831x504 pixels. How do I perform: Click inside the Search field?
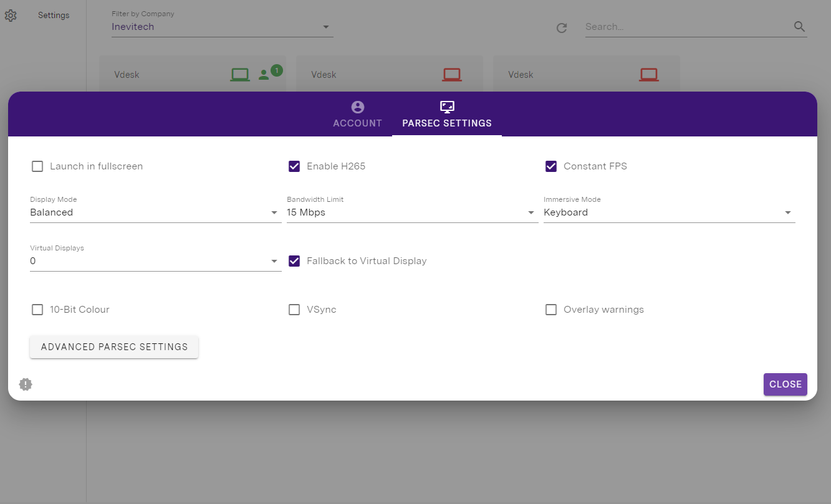point(686,27)
